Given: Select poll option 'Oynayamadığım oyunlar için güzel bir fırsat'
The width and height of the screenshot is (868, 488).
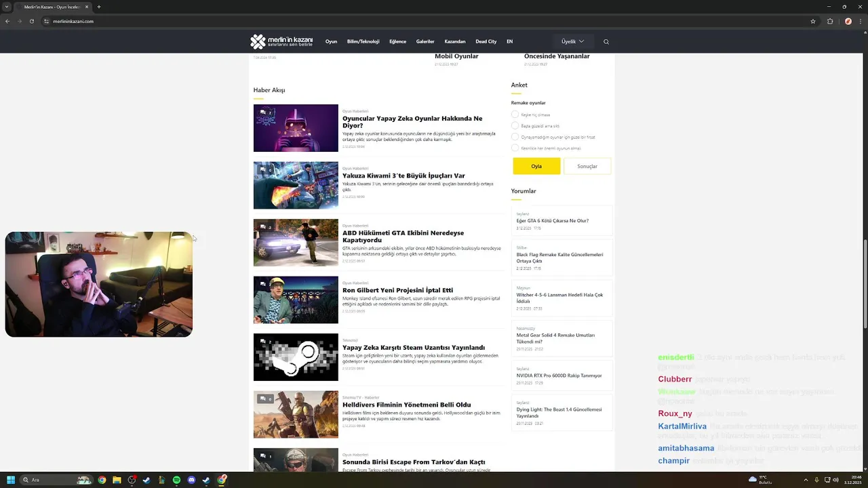Looking at the screenshot, I should pyautogui.click(x=515, y=137).
